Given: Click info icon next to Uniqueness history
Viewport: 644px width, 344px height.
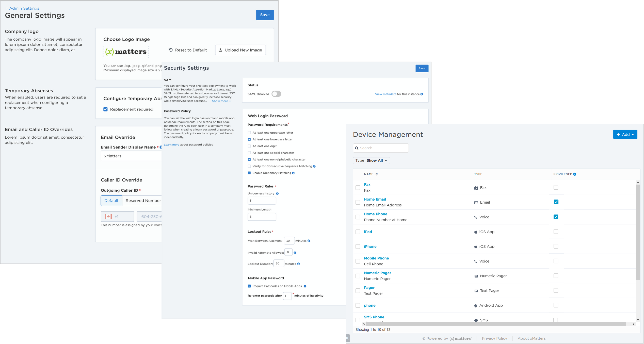Looking at the screenshot, I should tap(277, 193).
